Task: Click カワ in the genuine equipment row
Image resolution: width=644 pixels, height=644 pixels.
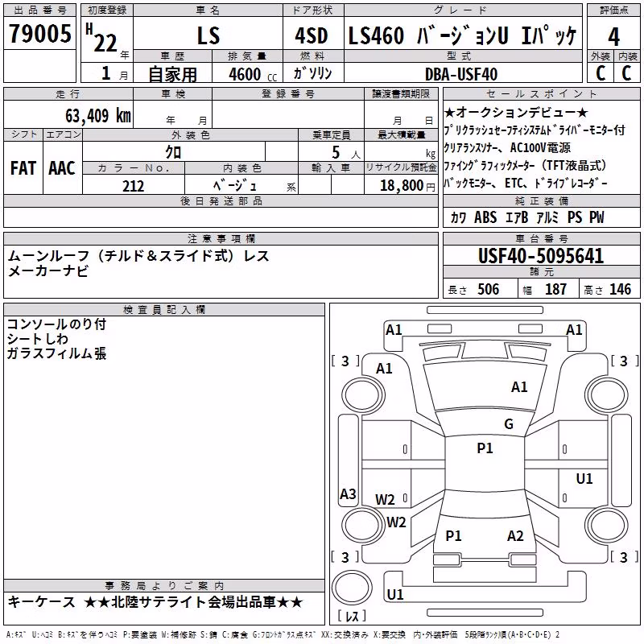Action: point(458,217)
